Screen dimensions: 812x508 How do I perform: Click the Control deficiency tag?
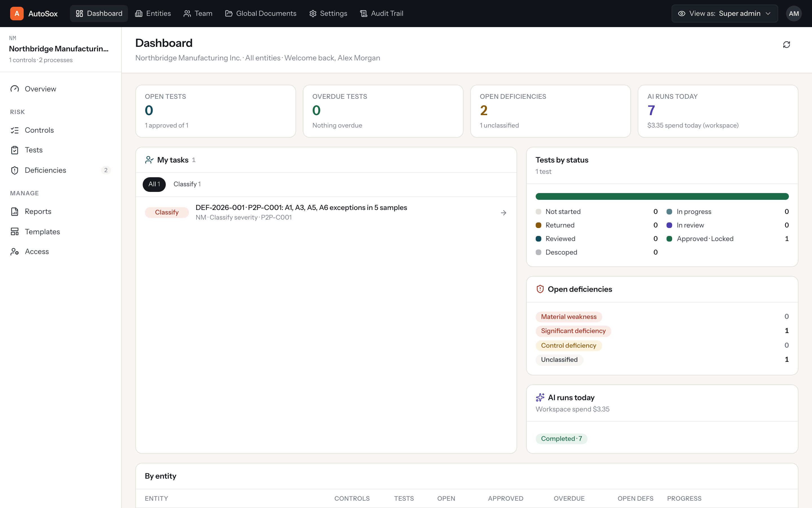[568, 345]
